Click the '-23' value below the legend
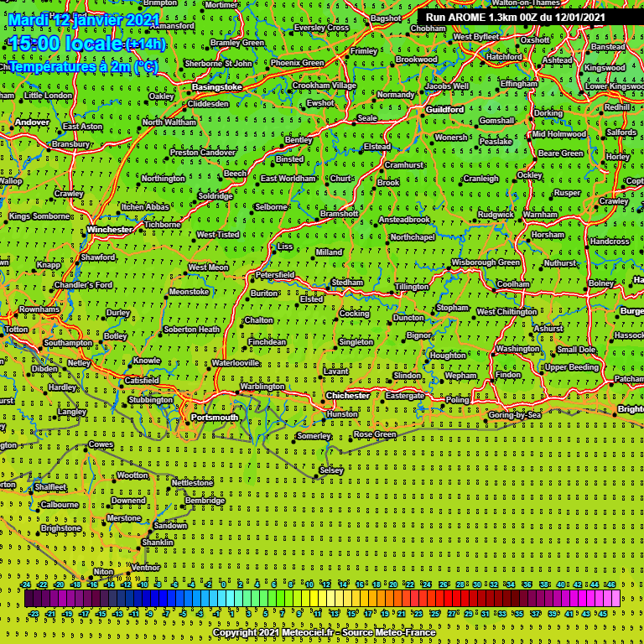This screenshot has width=644, height=644. point(34,614)
